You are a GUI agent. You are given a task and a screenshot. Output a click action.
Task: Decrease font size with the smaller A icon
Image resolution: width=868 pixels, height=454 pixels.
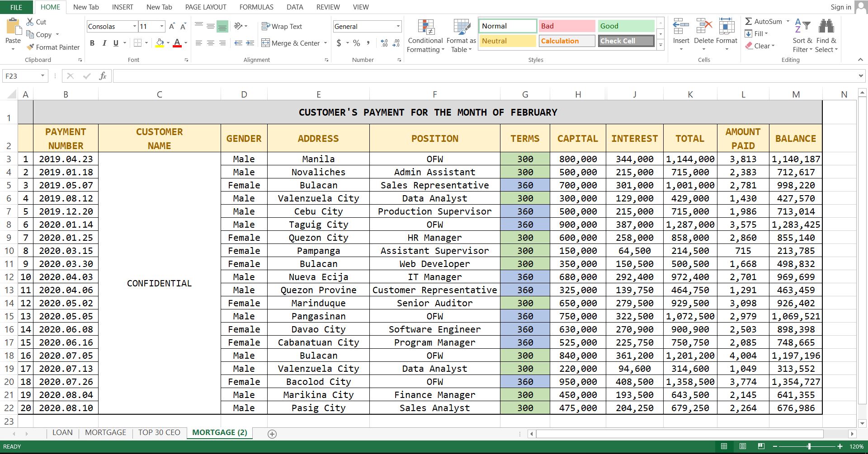coord(183,26)
